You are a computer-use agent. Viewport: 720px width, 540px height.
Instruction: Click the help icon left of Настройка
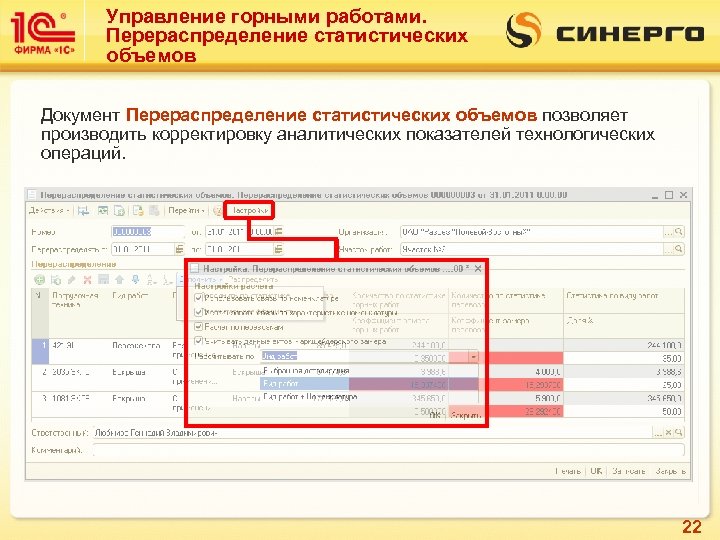217,211
